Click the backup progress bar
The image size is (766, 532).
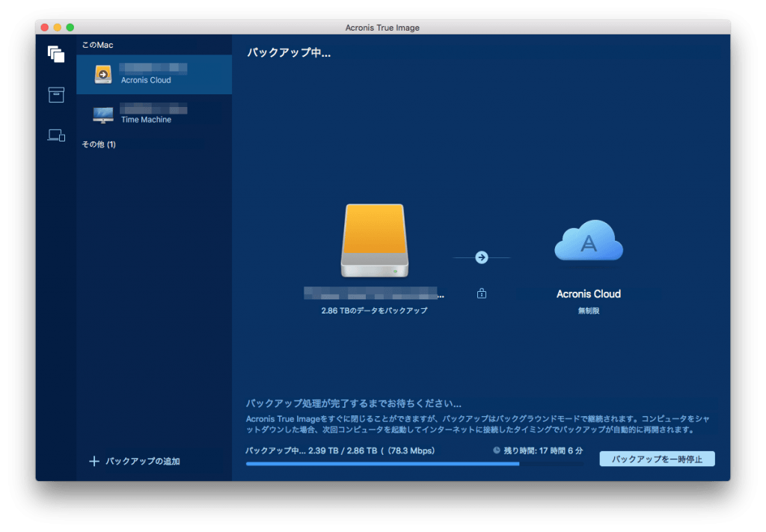click(414, 464)
